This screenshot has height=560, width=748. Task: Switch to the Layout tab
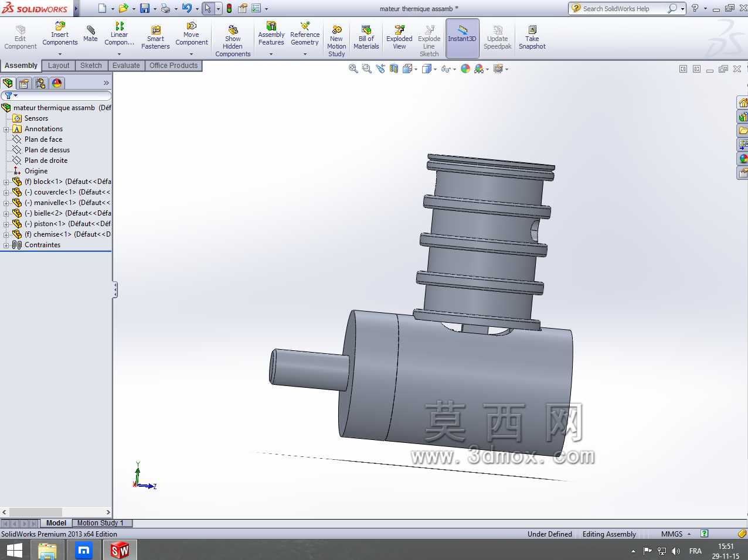(x=59, y=66)
